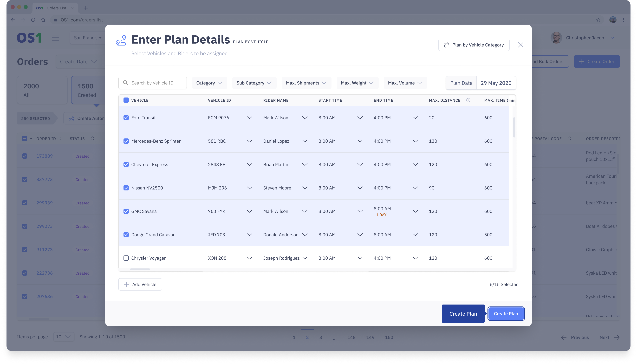Open the new browser tab plus icon
Screen dimensions: 637x364
click(x=86, y=8)
